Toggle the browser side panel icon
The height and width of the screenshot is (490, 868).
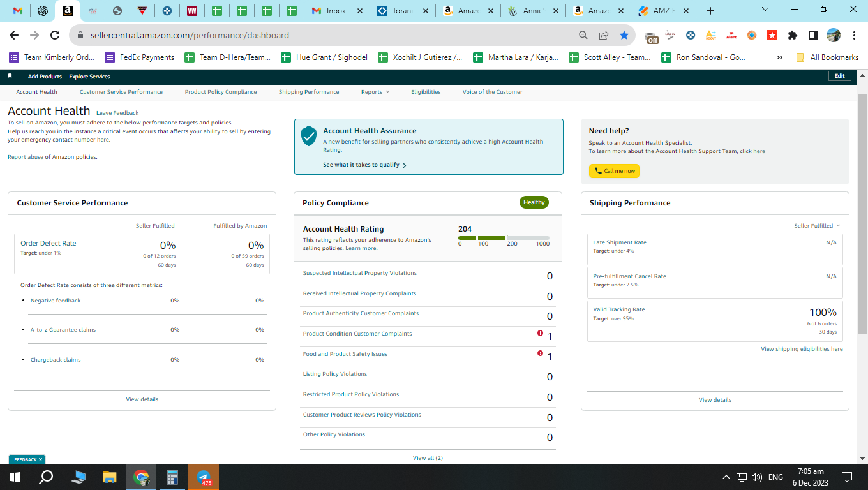point(812,35)
